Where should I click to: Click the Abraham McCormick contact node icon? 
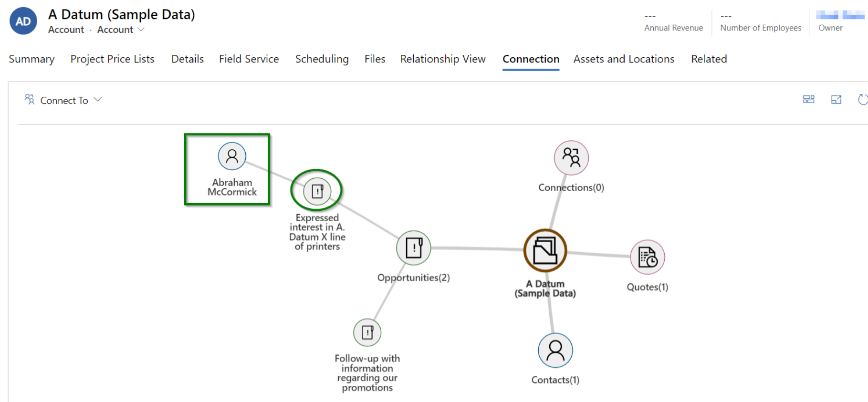tap(232, 156)
